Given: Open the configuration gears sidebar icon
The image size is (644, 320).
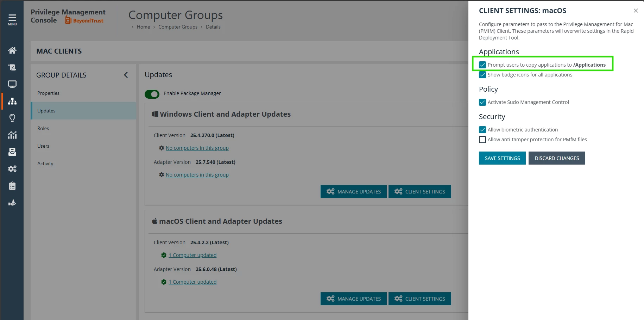Looking at the screenshot, I should (12, 169).
